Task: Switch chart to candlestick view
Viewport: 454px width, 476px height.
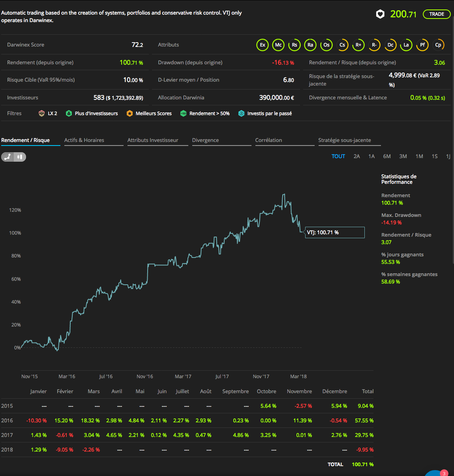Action: coord(20,157)
